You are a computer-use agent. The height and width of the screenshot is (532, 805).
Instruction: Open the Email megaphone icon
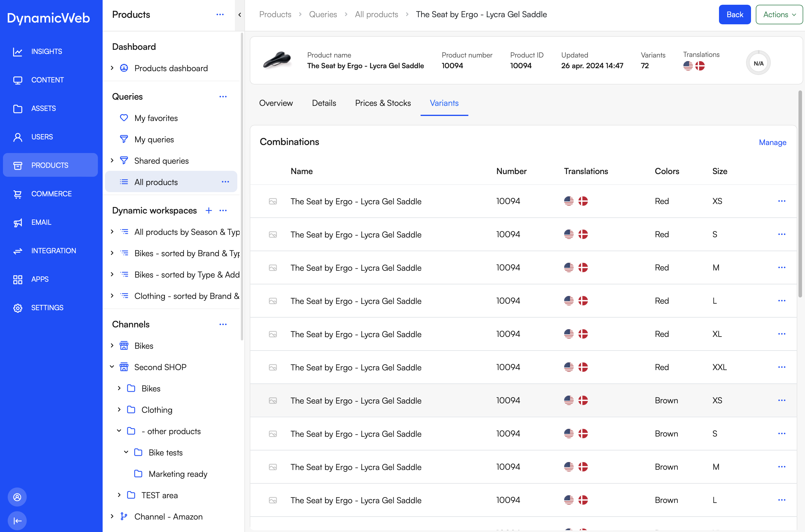point(17,223)
